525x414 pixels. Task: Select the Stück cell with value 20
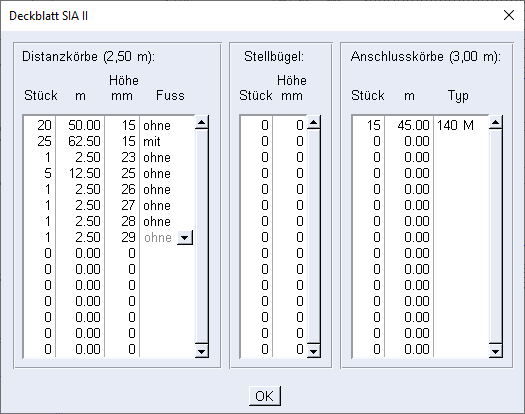tap(40, 125)
